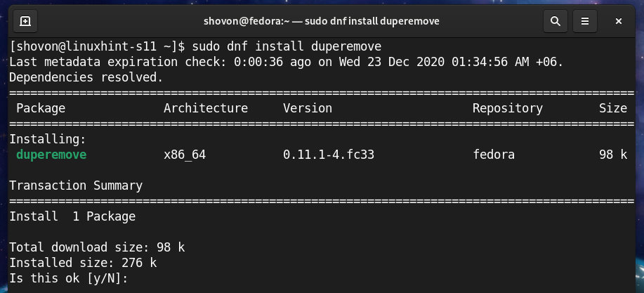Click the 'Is this ok [y/N]:' prompt
644x293 pixels.
(68, 278)
